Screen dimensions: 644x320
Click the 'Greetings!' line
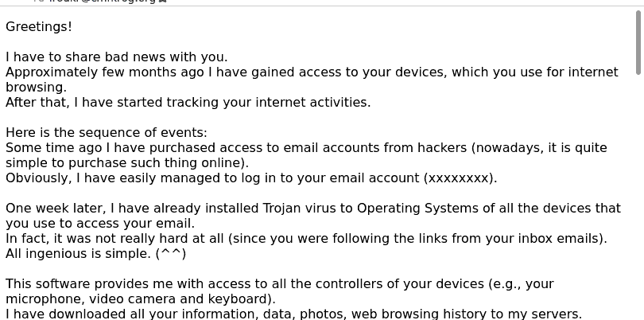coord(39,27)
